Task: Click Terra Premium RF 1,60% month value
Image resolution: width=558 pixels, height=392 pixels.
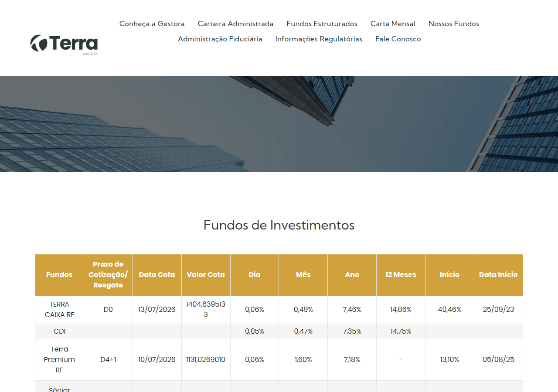Action: tap(303, 360)
